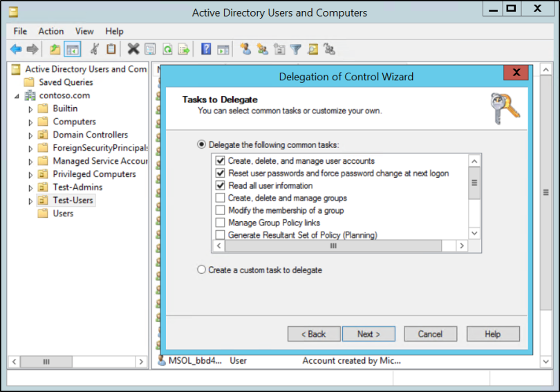Viewport: 560px width, 392px height.
Task: Select the Privileged Computers tree item
Action: click(94, 174)
